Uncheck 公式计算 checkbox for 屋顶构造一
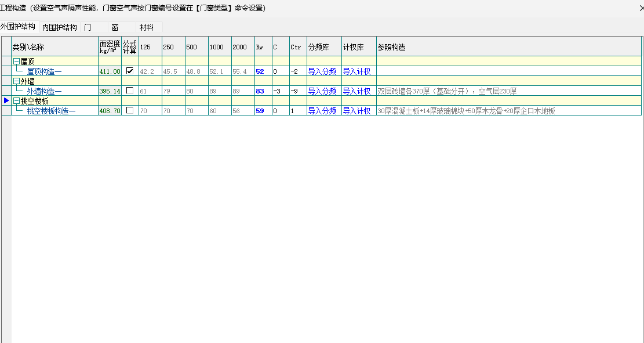 pyautogui.click(x=130, y=71)
